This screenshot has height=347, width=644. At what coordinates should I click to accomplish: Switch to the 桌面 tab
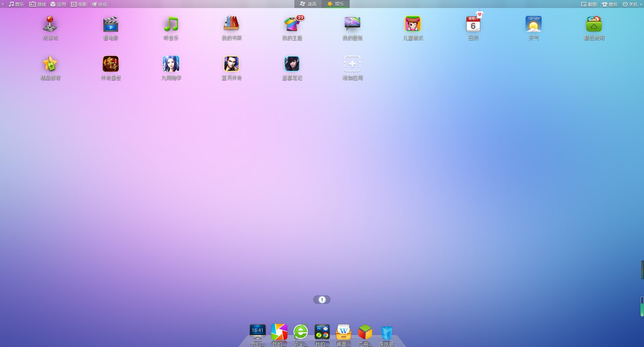(308, 4)
